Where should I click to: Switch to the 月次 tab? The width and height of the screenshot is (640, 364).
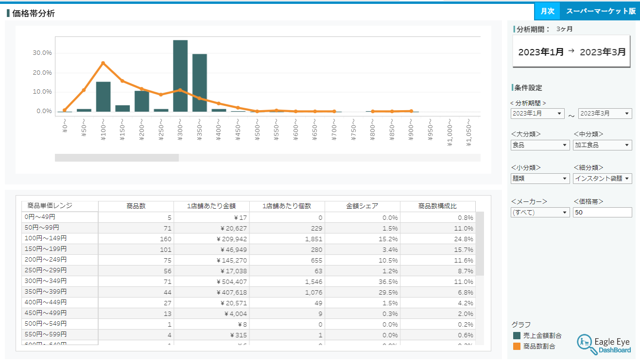click(547, 11)
